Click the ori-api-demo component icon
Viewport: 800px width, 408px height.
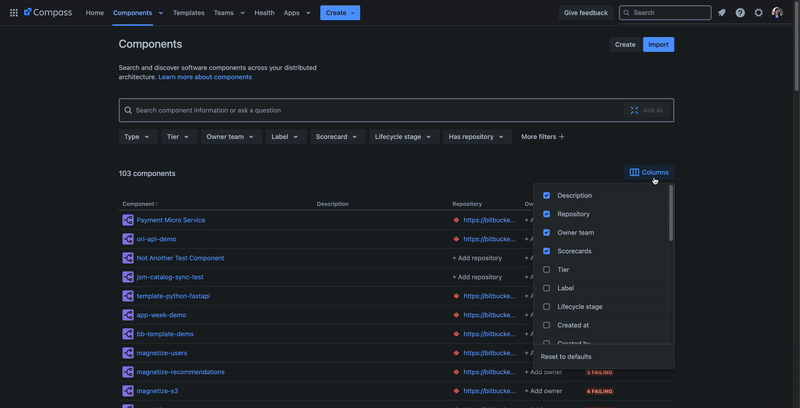[x=128, y=239]
